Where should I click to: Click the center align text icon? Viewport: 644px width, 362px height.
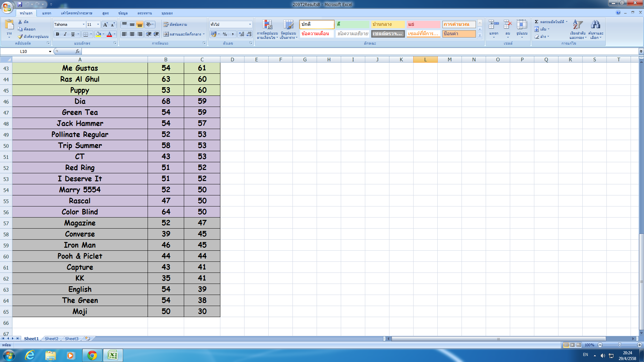click(x=132, y=34)
